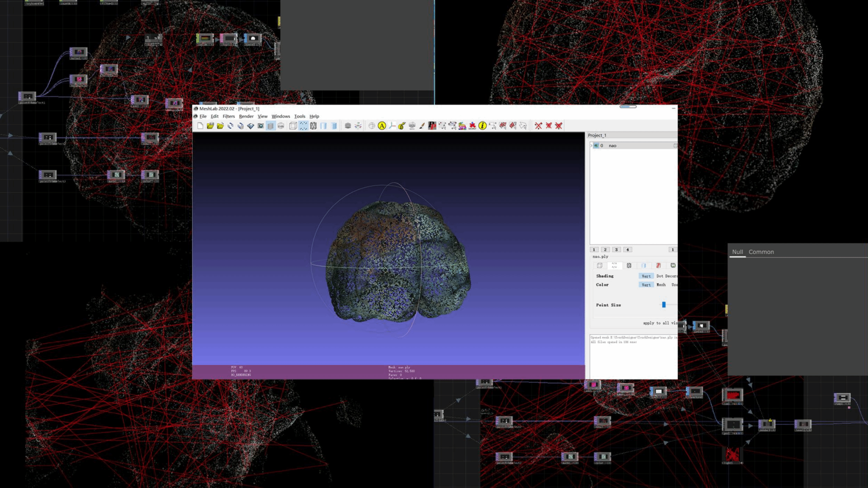The width and height of the screenshot is (868, 488).
Task: Expand the nao layer tree item
Action: [x=591, y=146]
